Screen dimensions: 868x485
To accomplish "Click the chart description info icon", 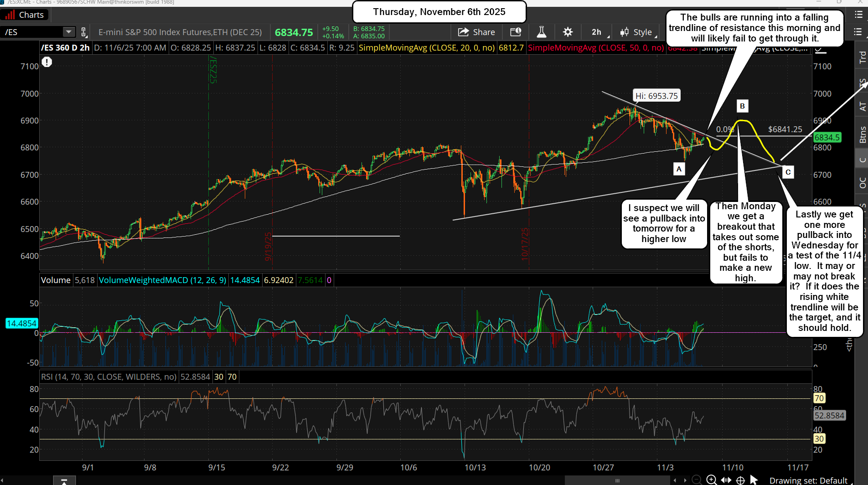I will pos(516,32).
